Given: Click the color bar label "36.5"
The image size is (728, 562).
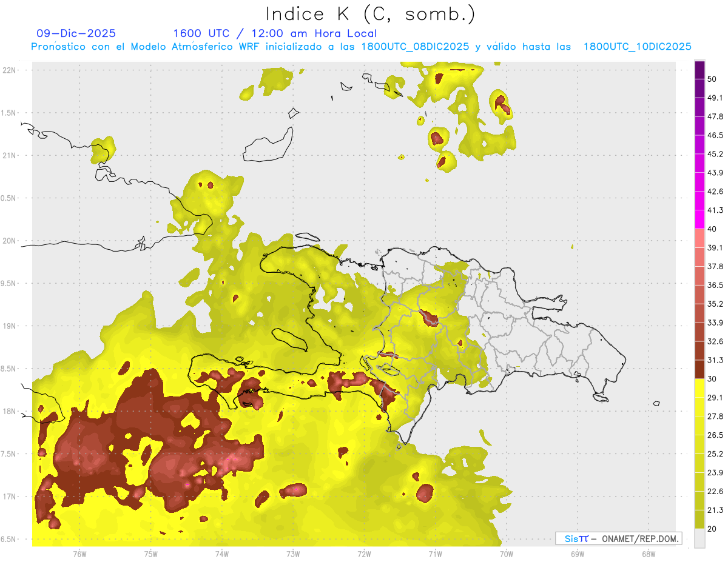Looking at the screenshot, I should (715, 286).
